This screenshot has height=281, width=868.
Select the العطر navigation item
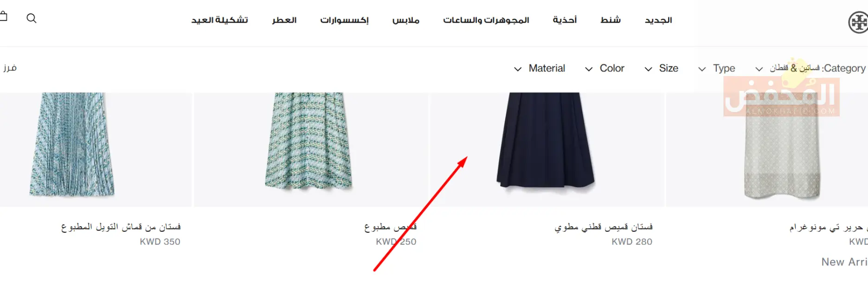click(x=284, y=20)
